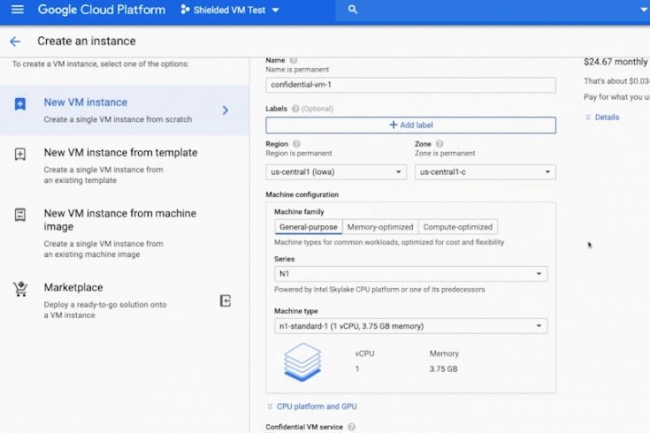Click the Powered by Intel Skylake description

(x=379, y=290)
